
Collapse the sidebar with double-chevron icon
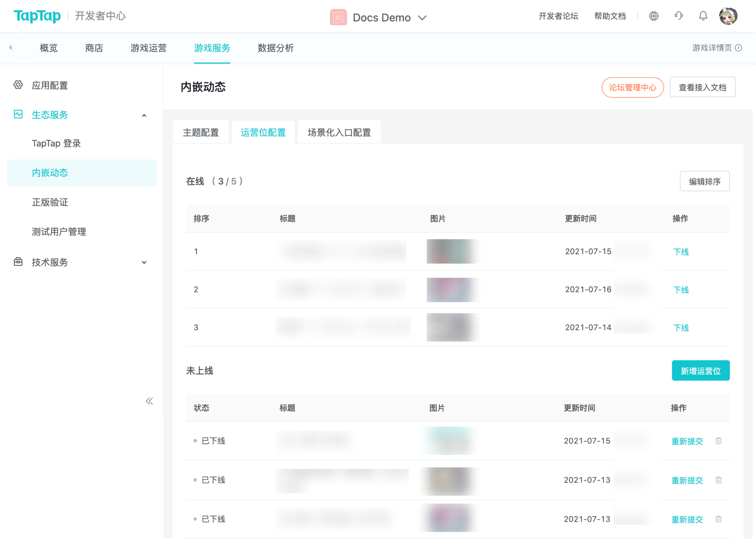pyautogui.click(x=149, y=401)
